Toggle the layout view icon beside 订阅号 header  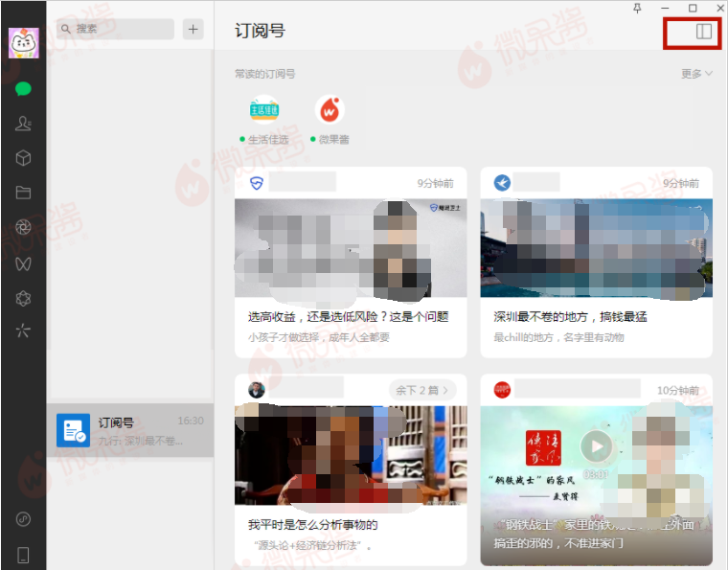[x=704, y=32]
